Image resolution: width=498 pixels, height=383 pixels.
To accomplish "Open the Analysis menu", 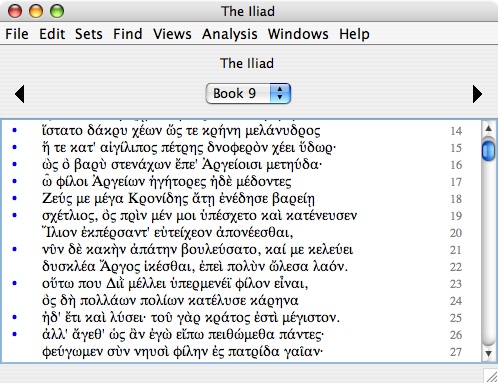I will click(230, 34).
